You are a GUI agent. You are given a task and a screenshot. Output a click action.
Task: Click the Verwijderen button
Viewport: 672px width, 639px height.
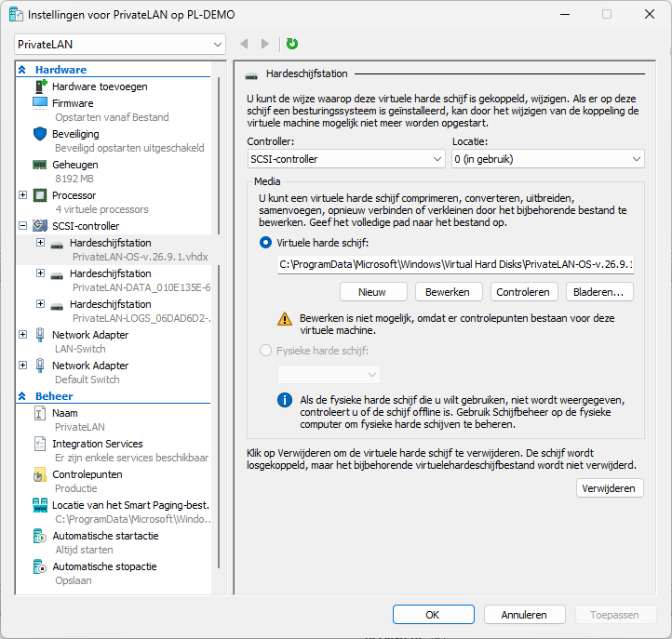(x=609, y=488)
